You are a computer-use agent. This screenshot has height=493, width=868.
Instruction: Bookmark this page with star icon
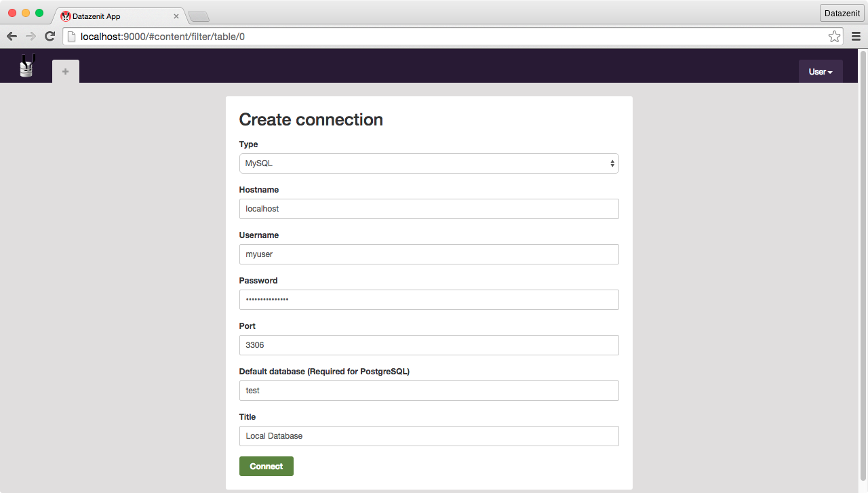834,37
